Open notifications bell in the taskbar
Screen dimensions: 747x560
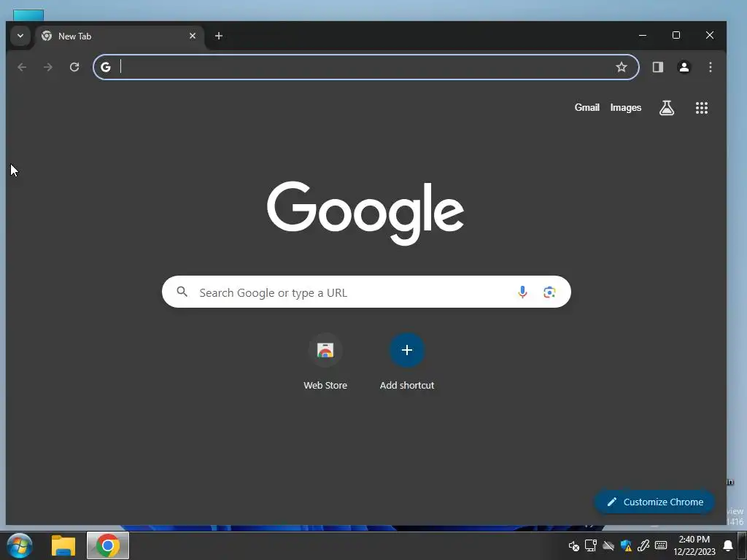click(728, 545)
